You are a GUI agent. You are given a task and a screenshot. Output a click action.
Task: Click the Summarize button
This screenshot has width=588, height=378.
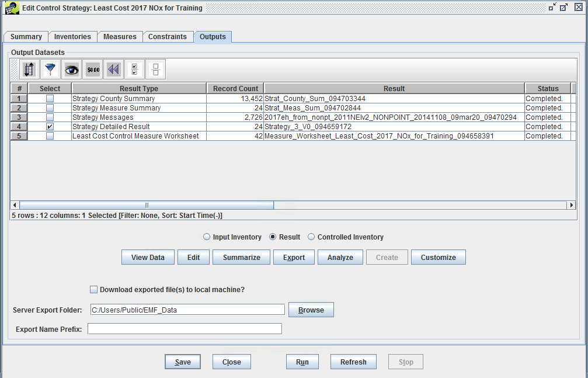(x=241, y=257)
